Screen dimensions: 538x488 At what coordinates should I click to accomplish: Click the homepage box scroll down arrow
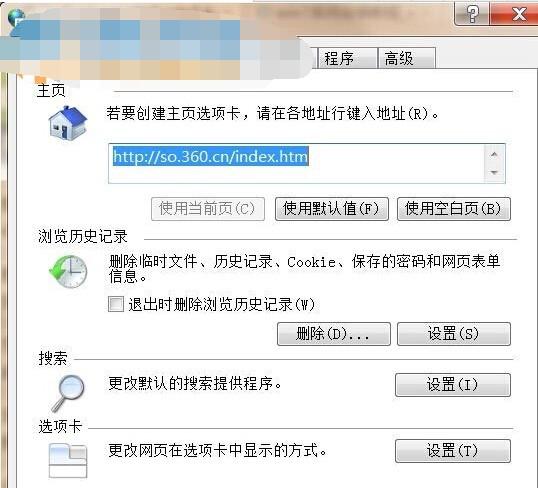point(494,172)
